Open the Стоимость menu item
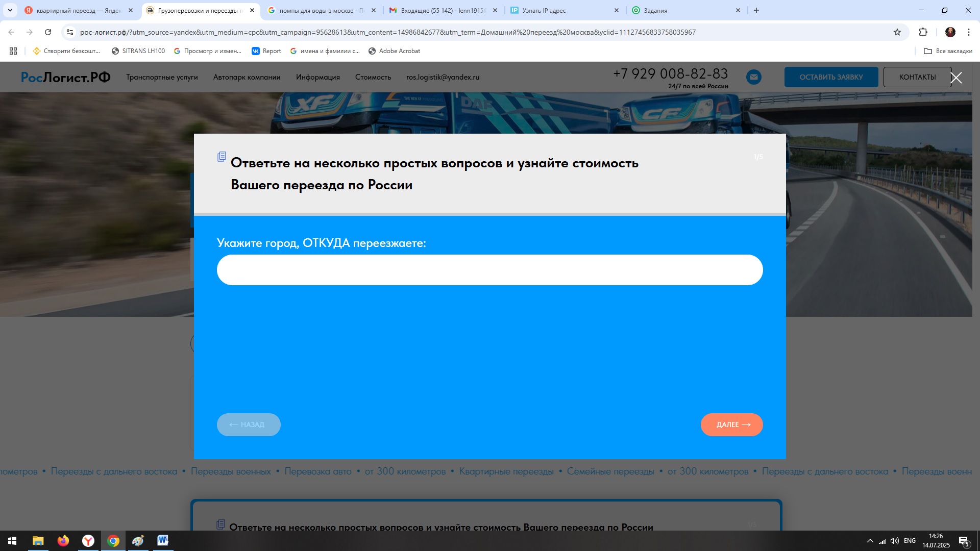This screenshot has width=980, height=551. [373, 77]
